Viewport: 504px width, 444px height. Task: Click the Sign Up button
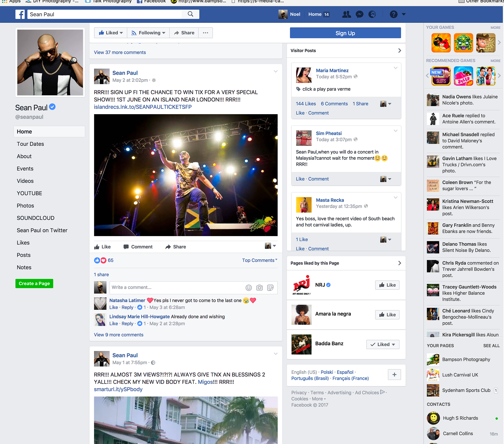click(x=345, y=33)
